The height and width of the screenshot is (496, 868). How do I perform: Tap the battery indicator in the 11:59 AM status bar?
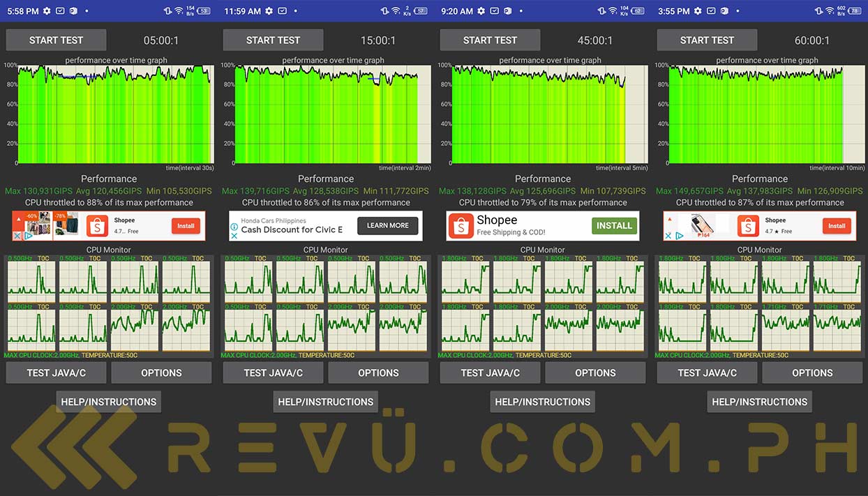pos(421,11)
